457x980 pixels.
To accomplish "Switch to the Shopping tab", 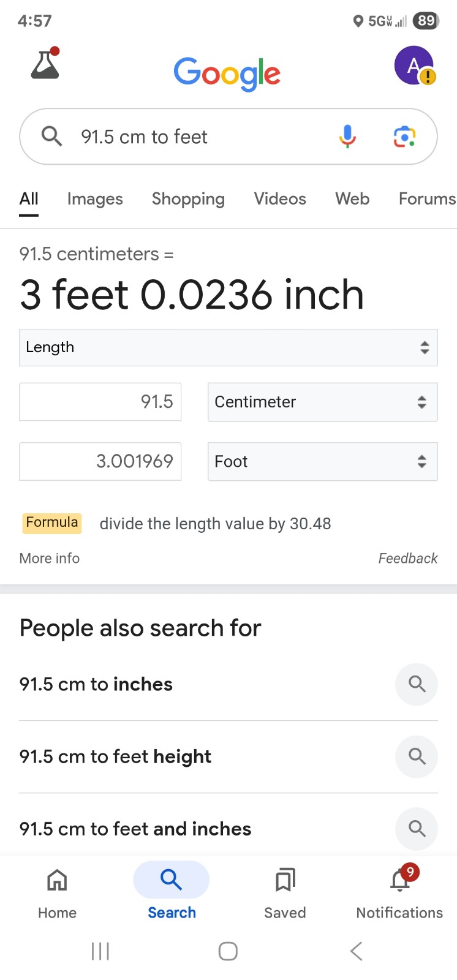I will (x=188, y=199).
